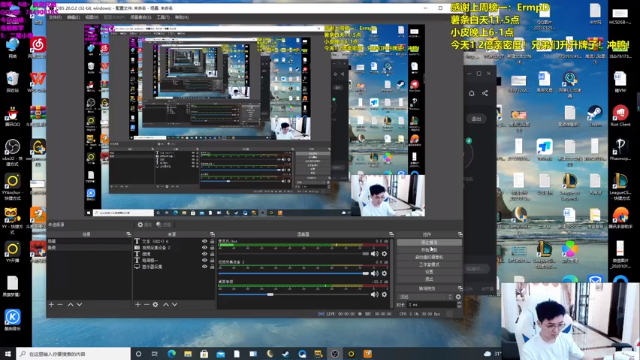Open the 场景集合(S) menu
The width and height of the screenshot is (640, 360).
coord(141,18)
